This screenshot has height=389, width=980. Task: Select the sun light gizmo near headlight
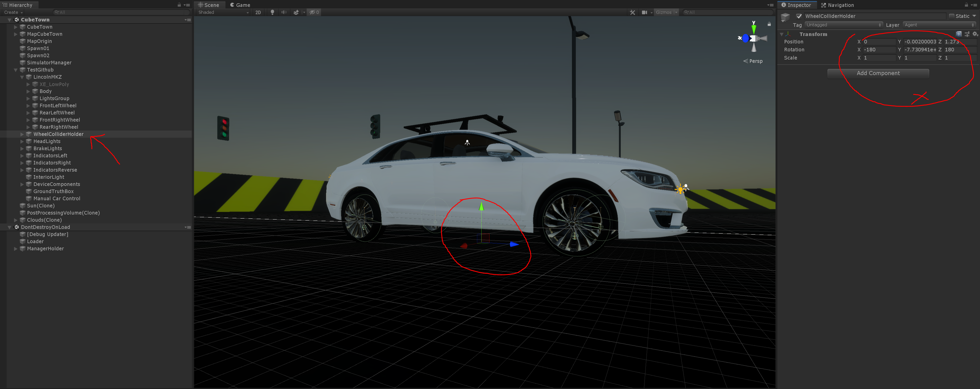click(680, 189)
